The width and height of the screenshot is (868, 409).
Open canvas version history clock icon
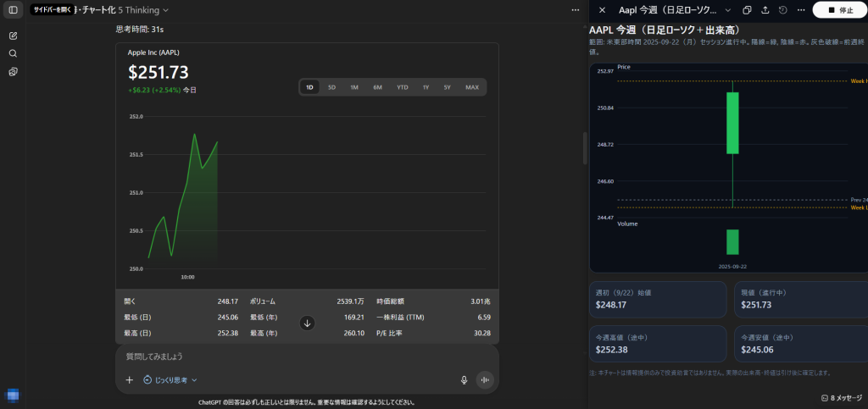[x=783, y=10]
